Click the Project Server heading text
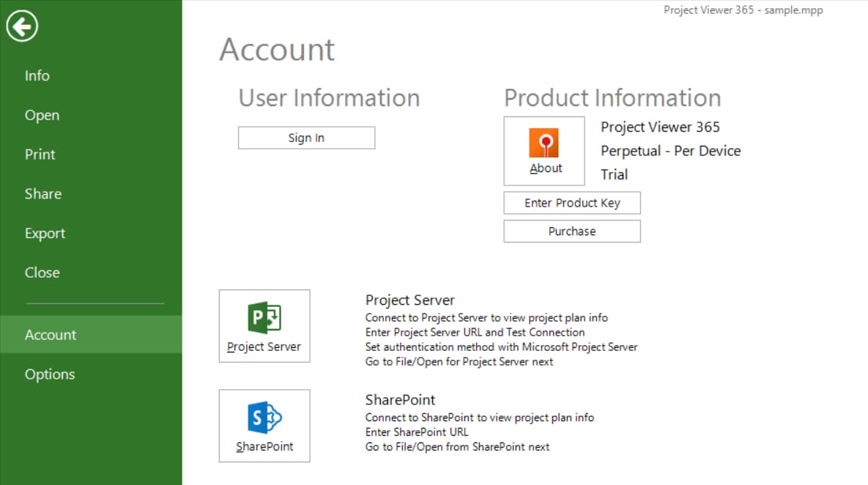 click(x=409, y=300)
